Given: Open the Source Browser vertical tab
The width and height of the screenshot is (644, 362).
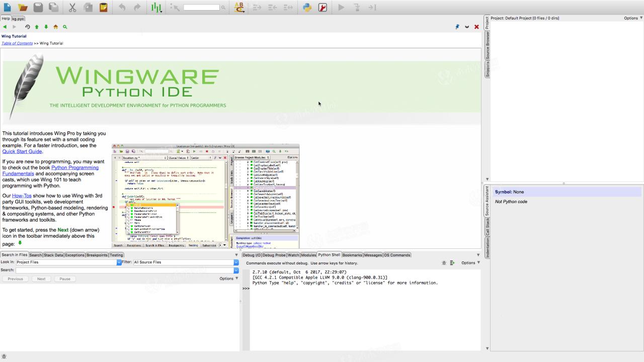Looking at the screenshot, I should pos(487,46).
